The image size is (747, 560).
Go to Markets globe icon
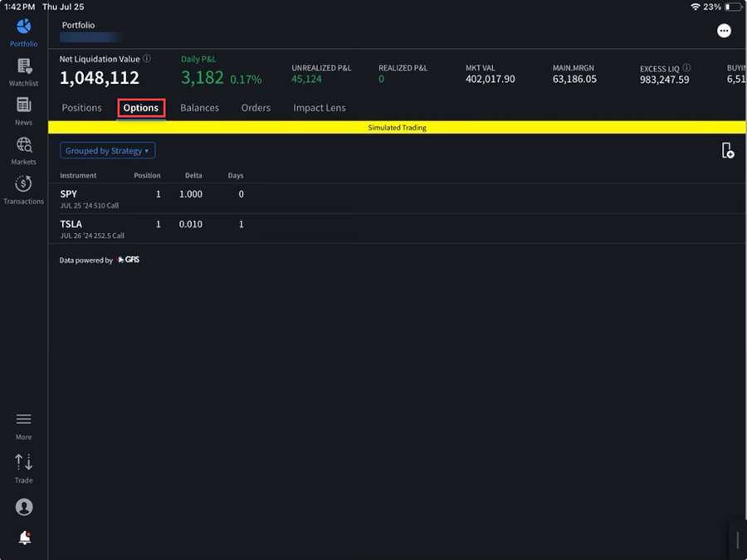click(23, 146)
